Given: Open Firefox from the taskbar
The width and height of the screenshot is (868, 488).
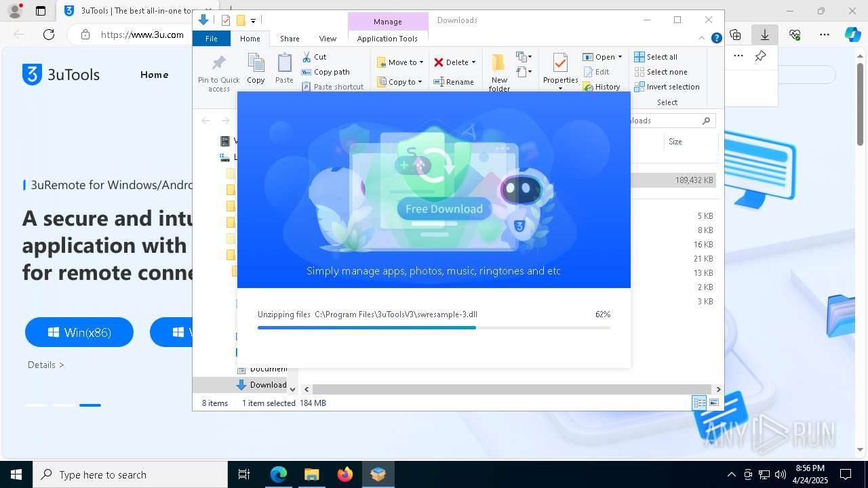Looking at the screenshot, I should [x=345, y=474].
